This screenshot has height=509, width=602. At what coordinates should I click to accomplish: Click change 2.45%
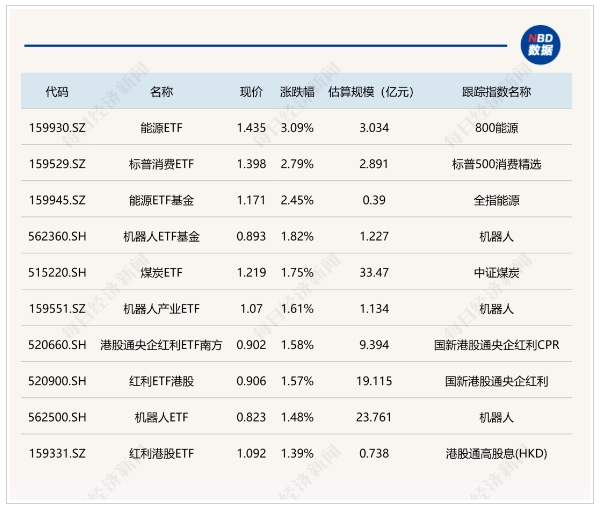click(x=297, y=200)
